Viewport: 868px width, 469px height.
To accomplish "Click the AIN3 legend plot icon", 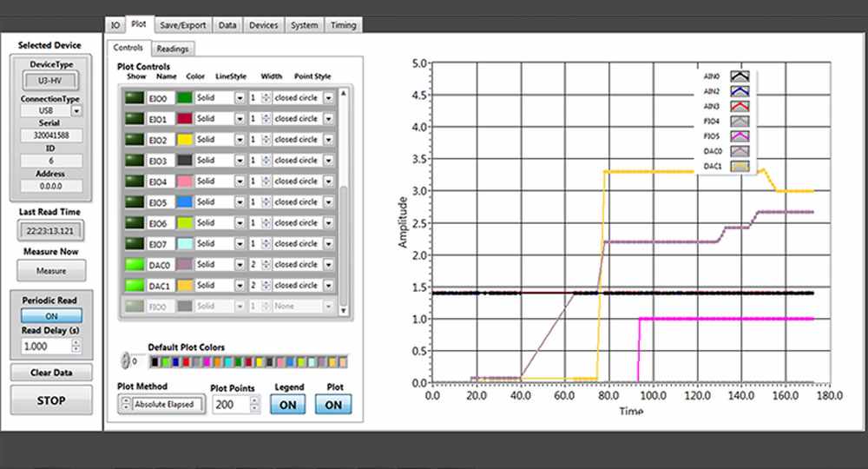I will click(740, 106).
